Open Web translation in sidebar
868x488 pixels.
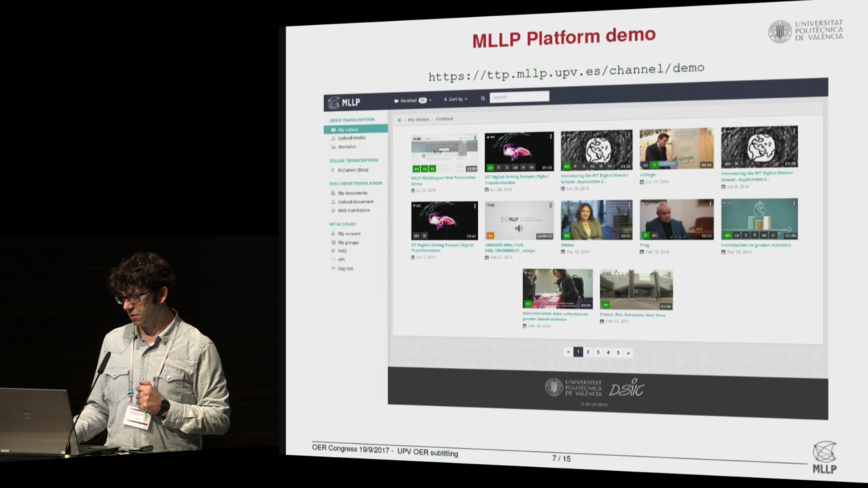pos(354,210)
